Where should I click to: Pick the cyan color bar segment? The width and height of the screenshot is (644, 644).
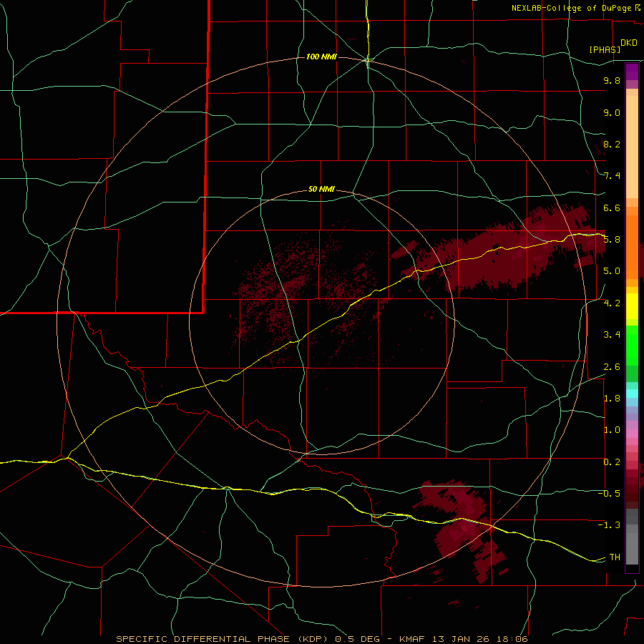coord(632,393)
